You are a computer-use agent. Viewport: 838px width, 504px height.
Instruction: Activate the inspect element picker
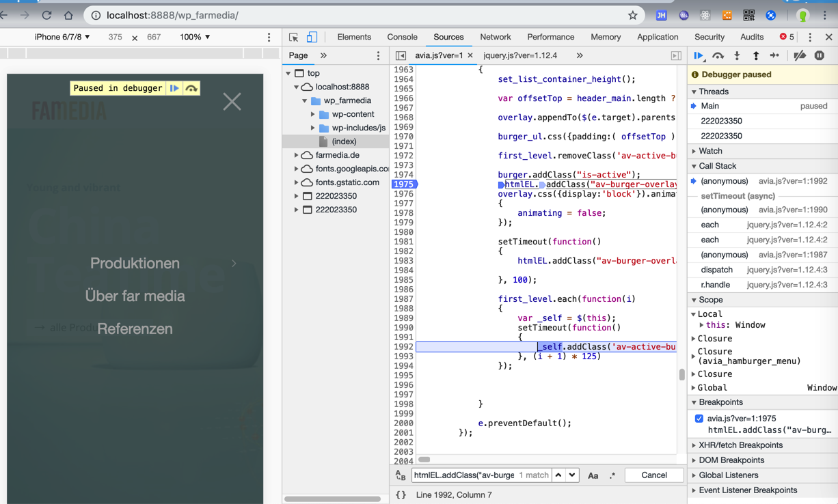coord(294,37)
